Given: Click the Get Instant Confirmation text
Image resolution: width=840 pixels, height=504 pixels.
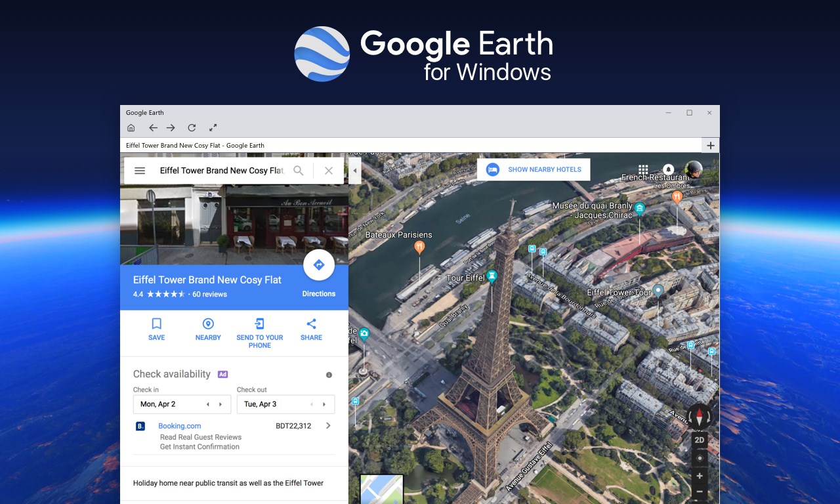Looking at the screenshot, I should click(x=199, y=447).
